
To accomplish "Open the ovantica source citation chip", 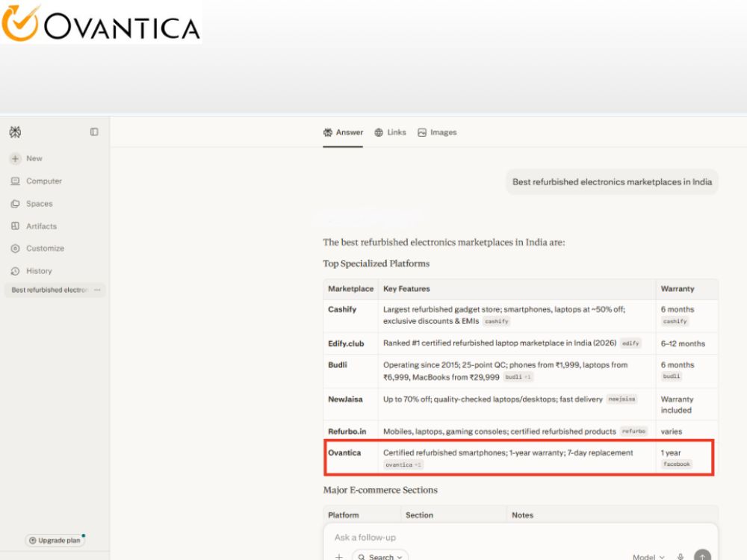I will coord(403,464).
